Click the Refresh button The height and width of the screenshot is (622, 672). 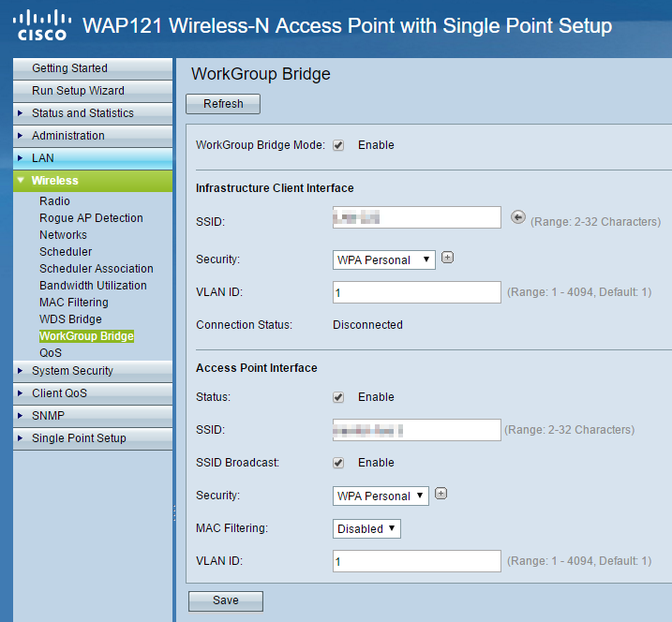[223, 104]
